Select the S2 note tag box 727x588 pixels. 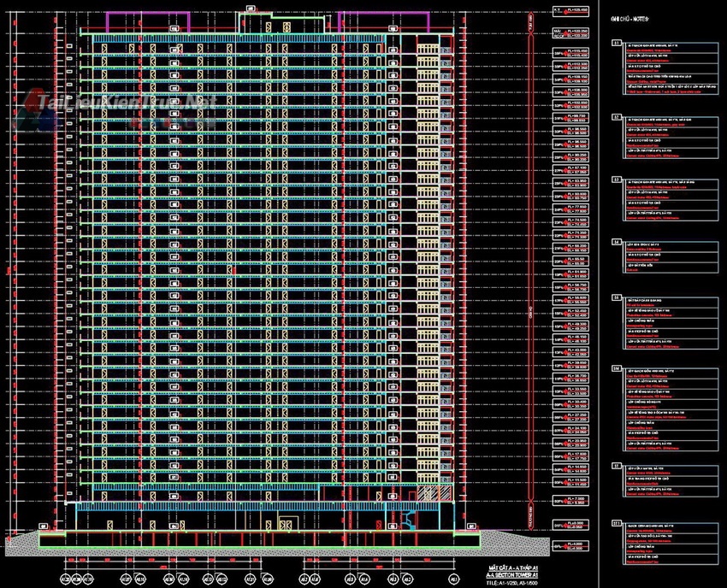(617, 115)
